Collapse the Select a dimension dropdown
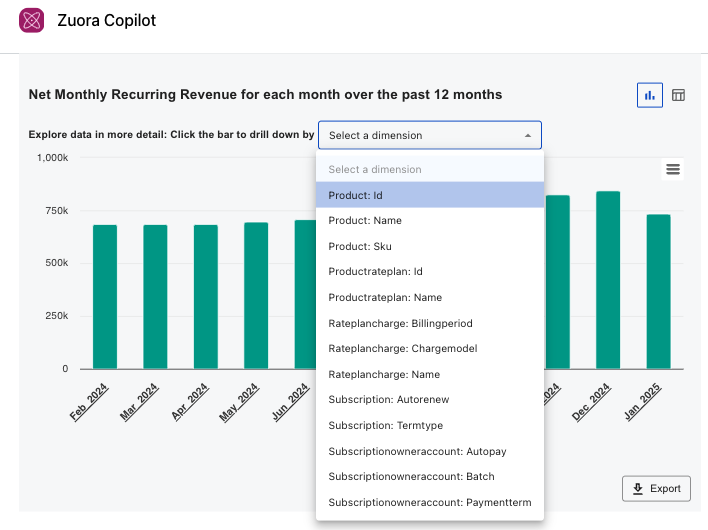Viewport: 708px width, 530px height. coord(528,135)
